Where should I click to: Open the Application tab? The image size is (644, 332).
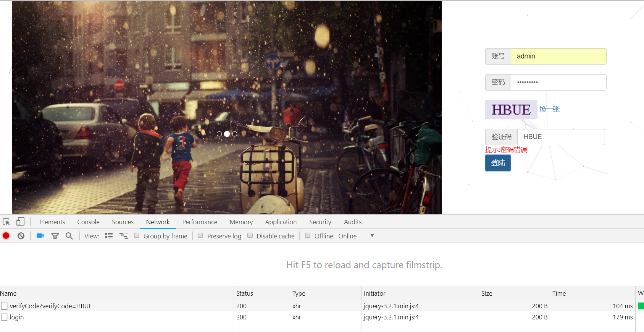point(281,222)
